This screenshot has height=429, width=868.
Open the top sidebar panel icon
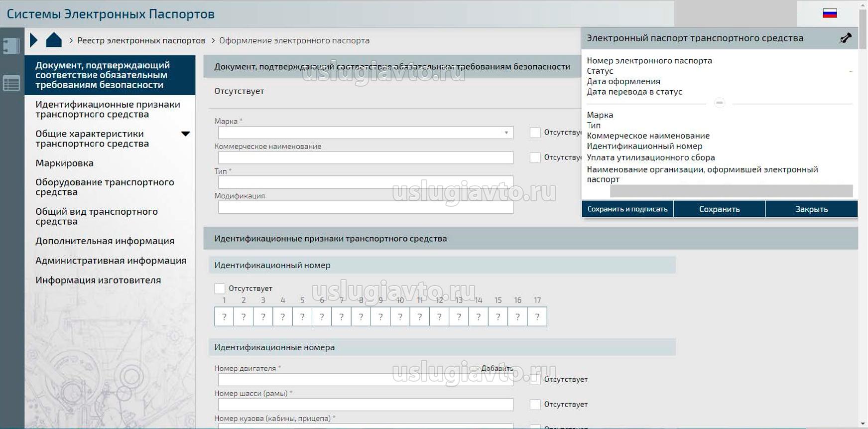coord(11,46)
